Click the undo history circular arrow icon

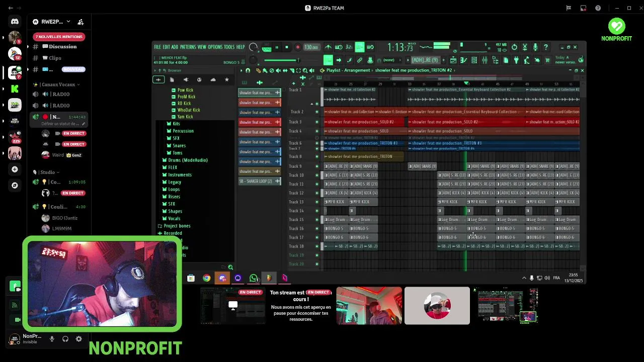tap(514, 47)
